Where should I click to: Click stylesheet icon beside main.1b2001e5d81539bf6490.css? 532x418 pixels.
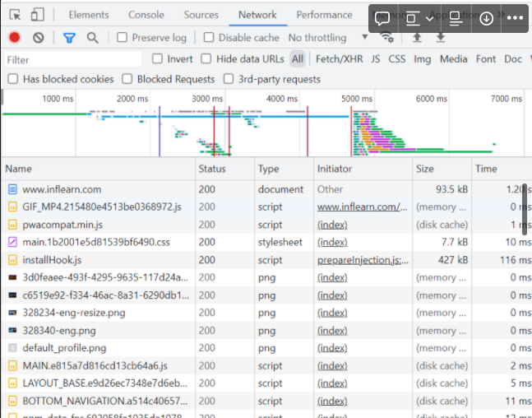pyautogui.click(x=12, y=242)
